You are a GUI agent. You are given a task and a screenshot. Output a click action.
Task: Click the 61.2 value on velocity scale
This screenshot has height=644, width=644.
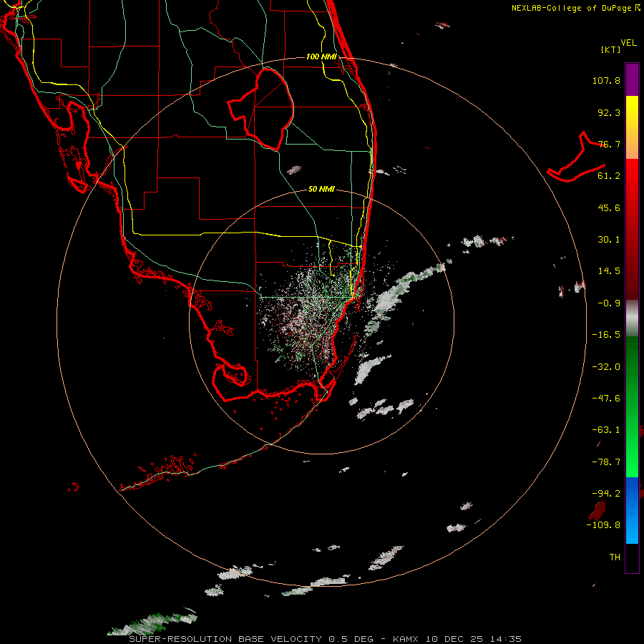tap(609, 176)
